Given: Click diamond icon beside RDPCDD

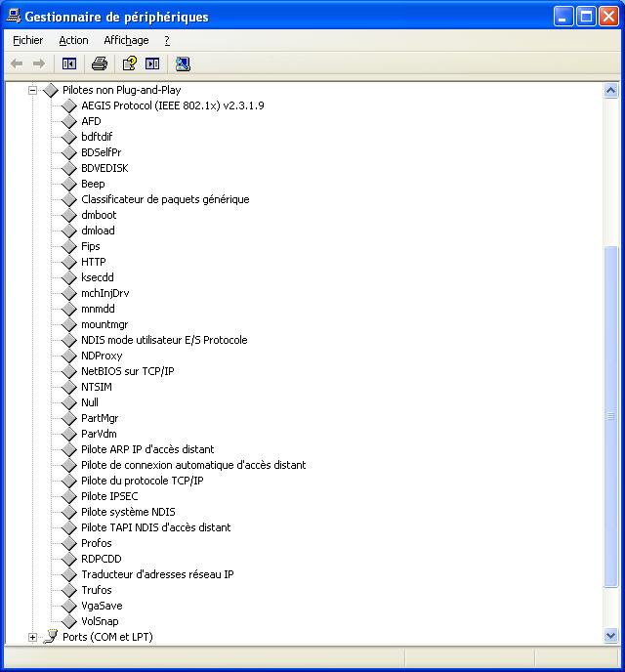Looking at the screenshot, I should (69, 559).
